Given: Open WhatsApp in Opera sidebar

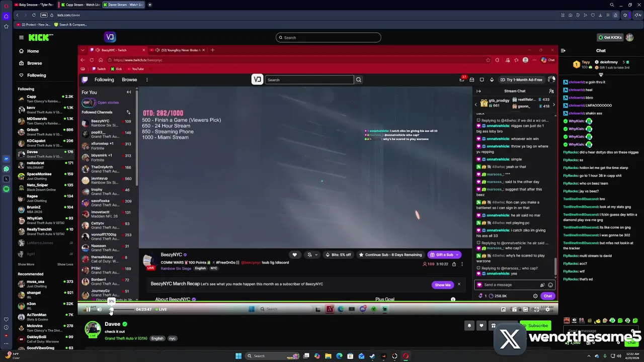Looking at the screenshot, I should (x=6, y=169).
